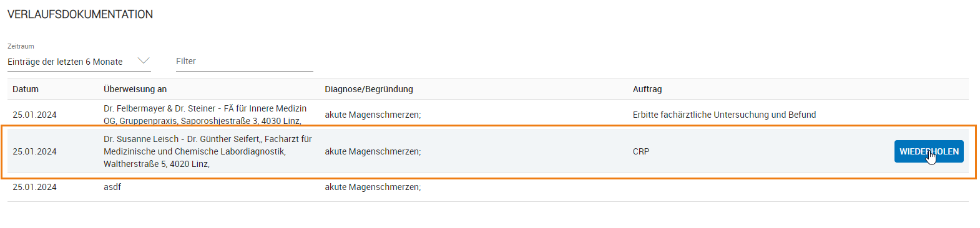This screenshot has height=228, width=980.
Task: Select 'Einträge der letzten 6 Monate' combo box
Action: (79, 62)
